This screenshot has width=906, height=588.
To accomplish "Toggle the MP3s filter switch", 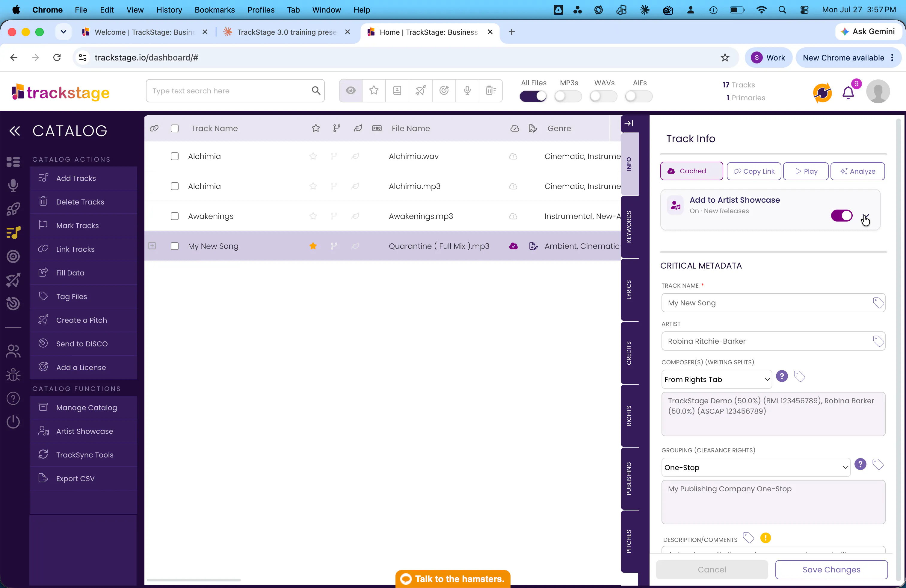I will coord(568,96).
